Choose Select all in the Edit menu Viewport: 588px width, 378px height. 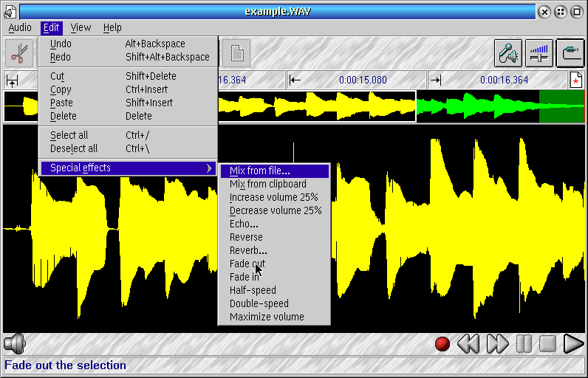pos(129,135)
